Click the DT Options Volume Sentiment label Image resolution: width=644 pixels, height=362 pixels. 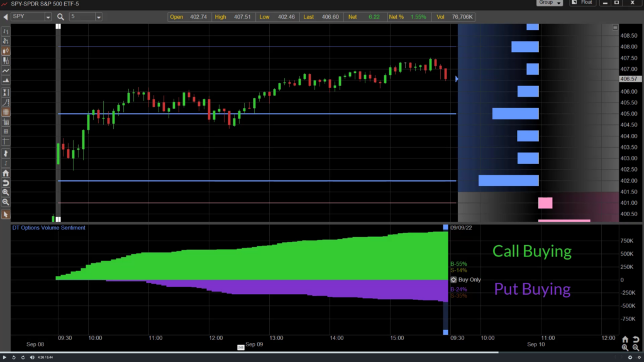[49, 228]
